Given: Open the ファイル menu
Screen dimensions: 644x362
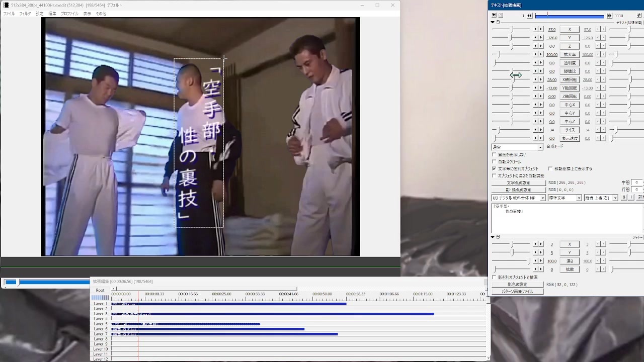Looking at the screenshot, I should point(9,14).
